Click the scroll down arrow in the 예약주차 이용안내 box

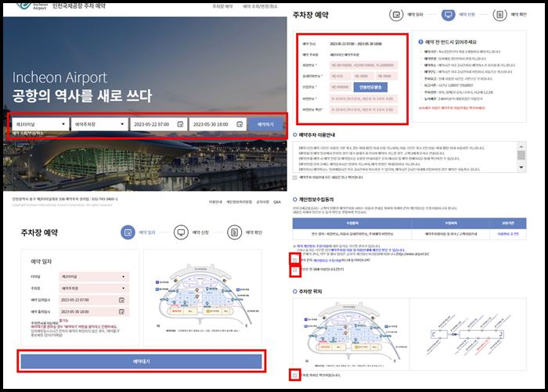pyautogui.click(x=521, y=167)
